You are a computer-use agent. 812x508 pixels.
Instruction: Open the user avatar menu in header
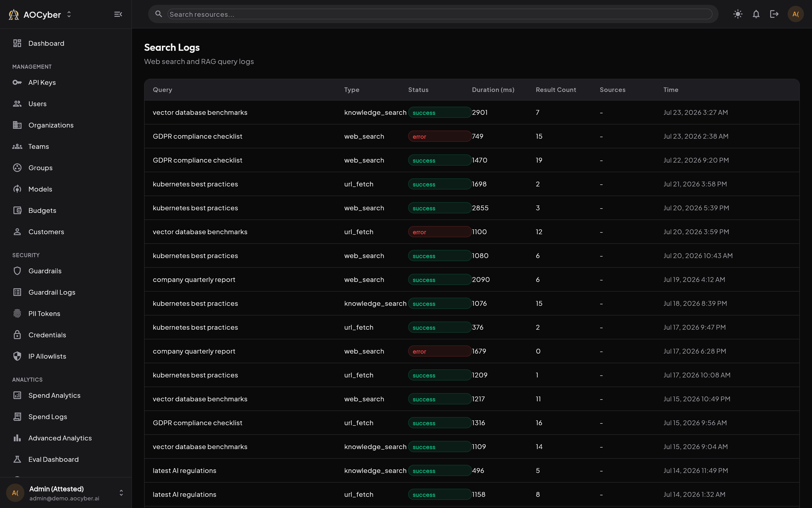pos(796,14)
